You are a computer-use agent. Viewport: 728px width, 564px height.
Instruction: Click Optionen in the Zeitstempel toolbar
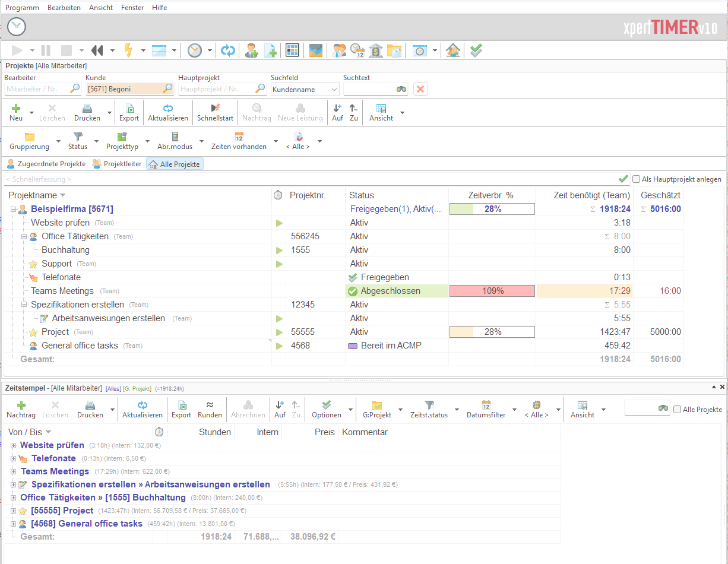pos(327,409)
